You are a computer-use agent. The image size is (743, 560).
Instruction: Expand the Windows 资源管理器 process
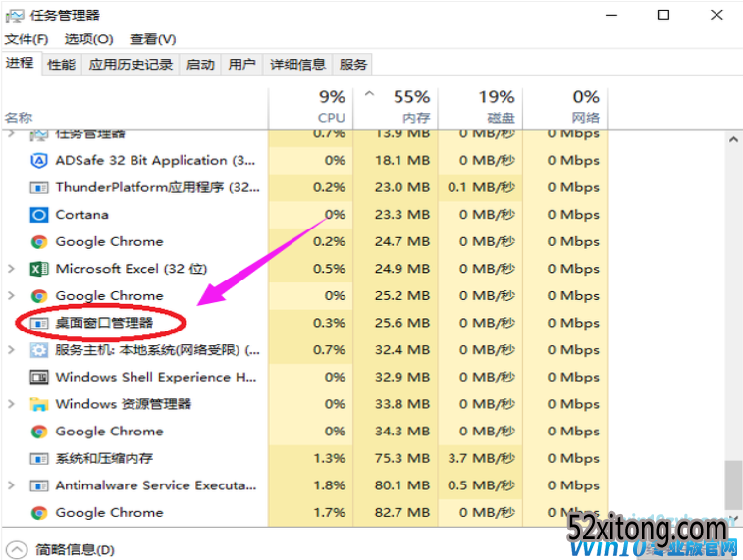(12, 404)
